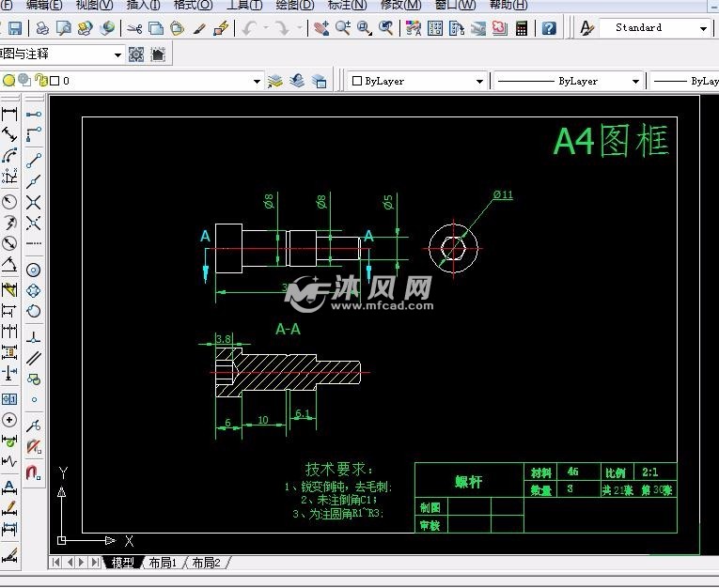Select the Tolerance tool icon
This screenshot has width=719, height=588.
tap(9, 398)
